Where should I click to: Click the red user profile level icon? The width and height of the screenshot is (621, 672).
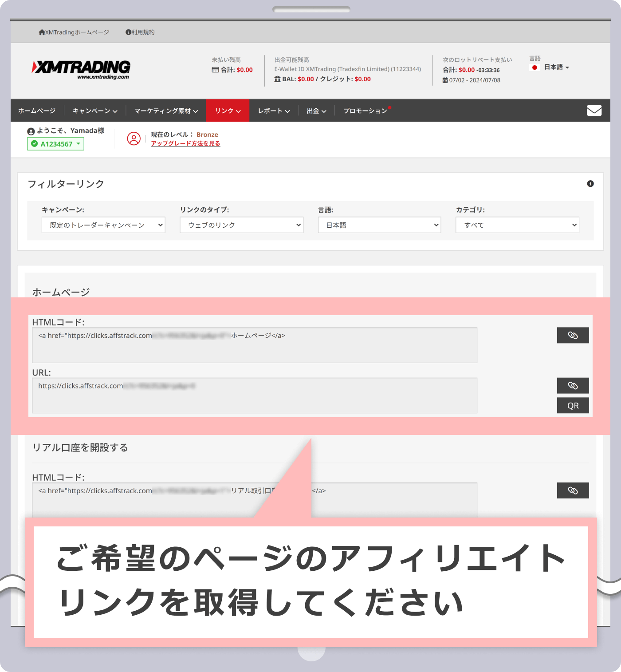tap(134, 138)
